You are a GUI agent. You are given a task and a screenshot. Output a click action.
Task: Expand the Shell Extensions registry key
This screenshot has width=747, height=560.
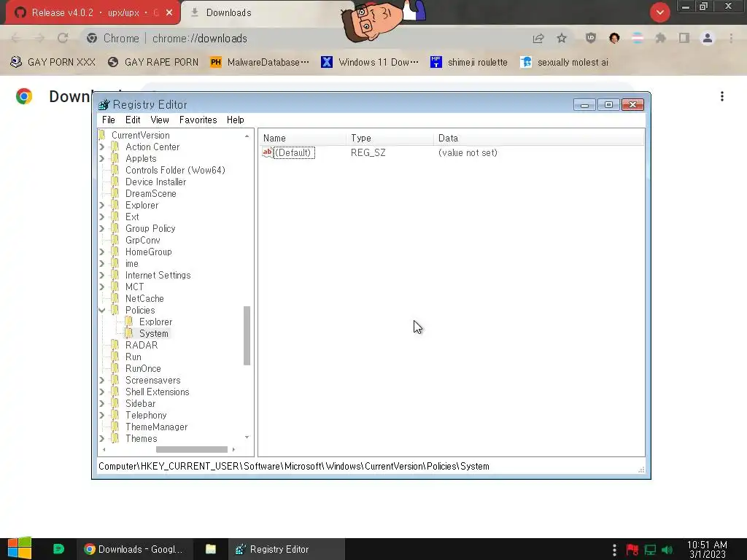102,392
